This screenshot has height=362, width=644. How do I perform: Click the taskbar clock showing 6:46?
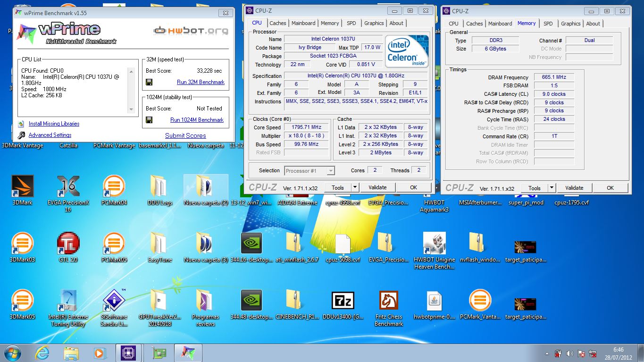pyautogui.click(x=619, y=353)
